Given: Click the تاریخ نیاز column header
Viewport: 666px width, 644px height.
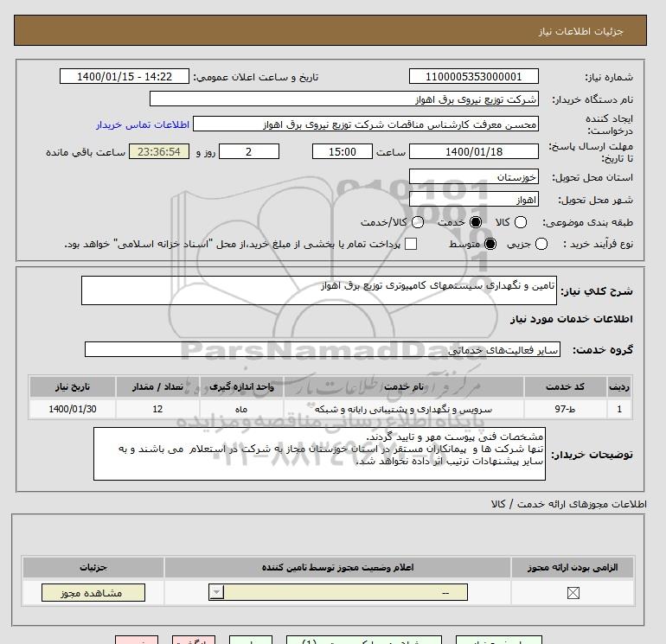Looking at the screenshot, I should coord(72,386).
